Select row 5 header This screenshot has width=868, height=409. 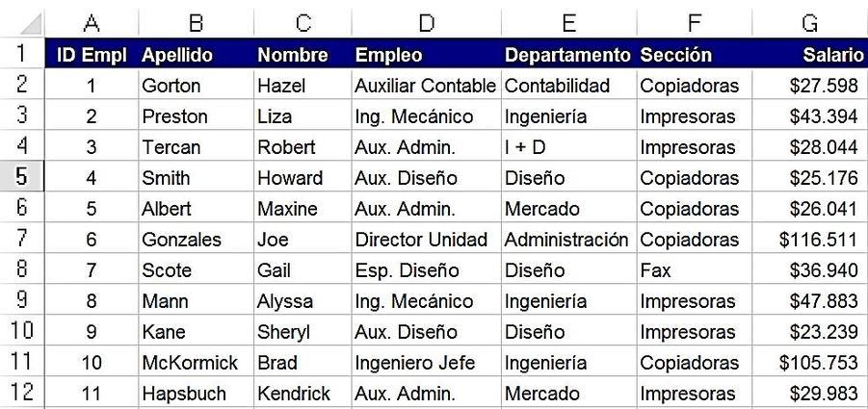point(21,176)
